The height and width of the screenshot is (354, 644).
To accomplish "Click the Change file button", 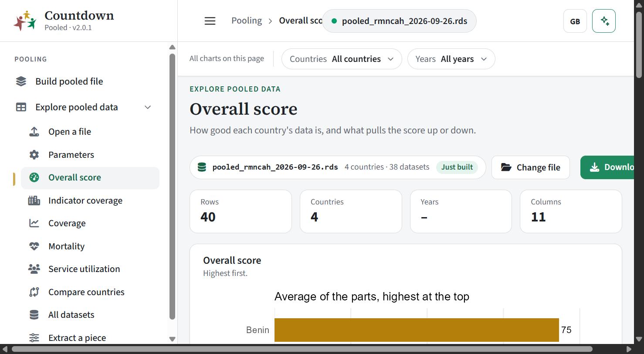I will tap(531, 167).
